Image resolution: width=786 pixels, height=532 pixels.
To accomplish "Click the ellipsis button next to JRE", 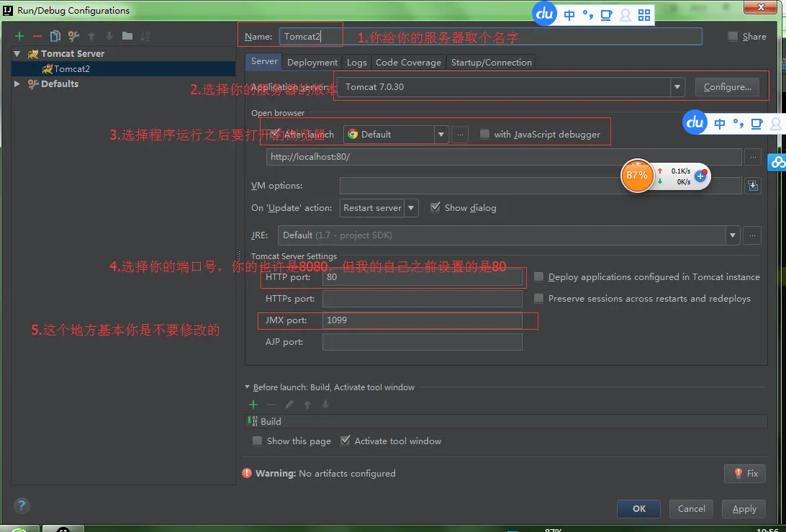I will coord(752,235).
